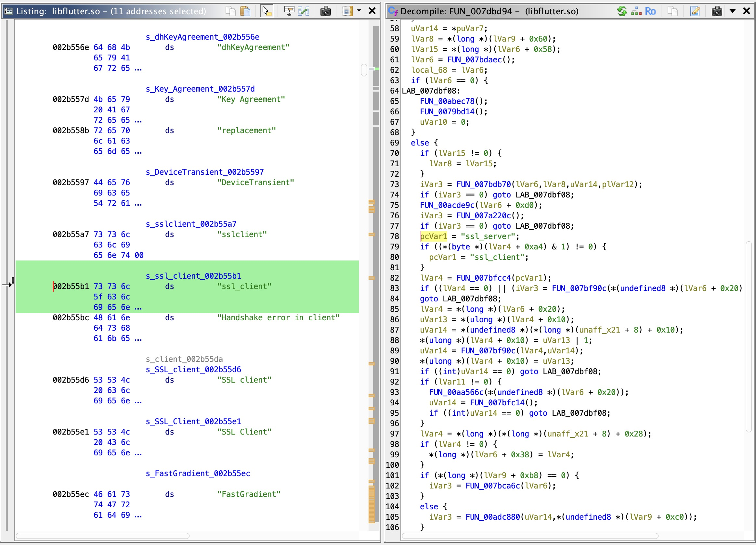Click the top orange marker in Listing overview bar
Image resolution: width=756 pixels, height=545 pixels.
point(371,202)
